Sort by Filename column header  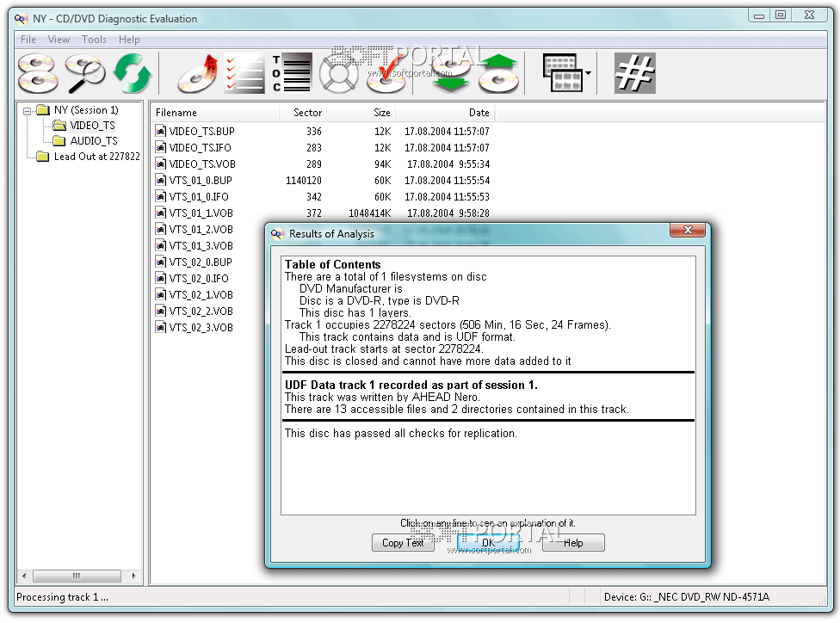click(x=214, y=113)
